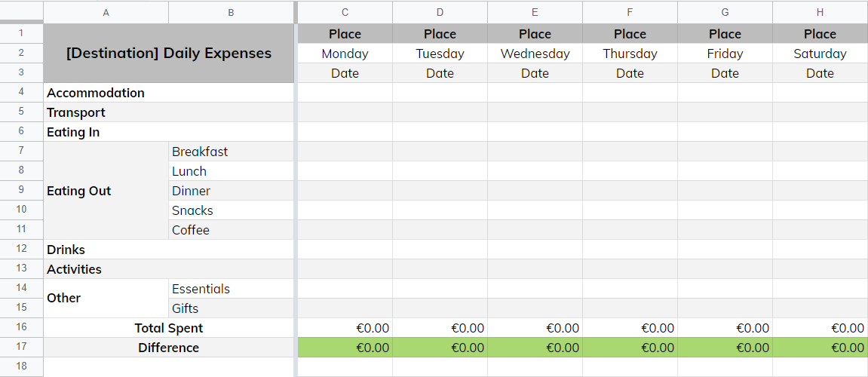
Task: Select row 16 header
Action: click(22, 328)
